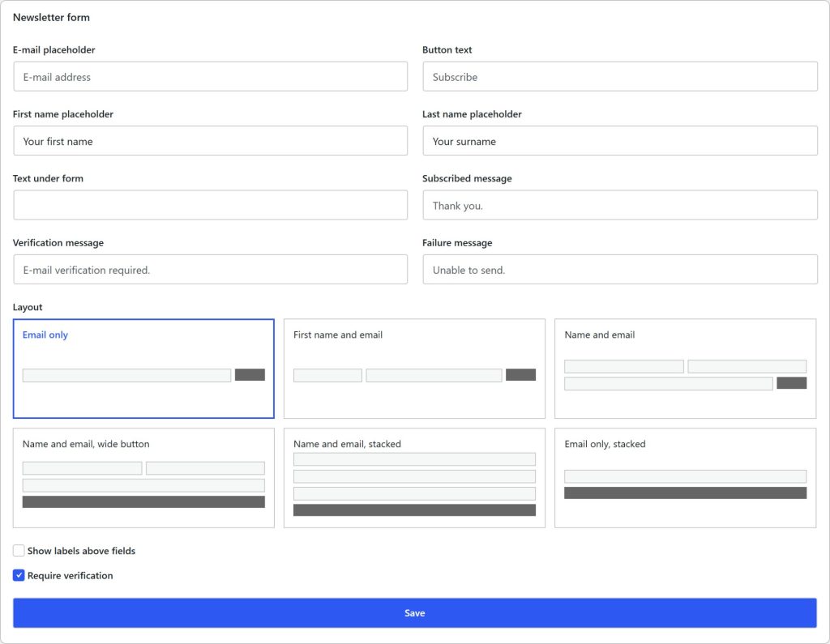
Task: Select the Failure message input field
Action: pyautogui.click(x=620, y=270)
